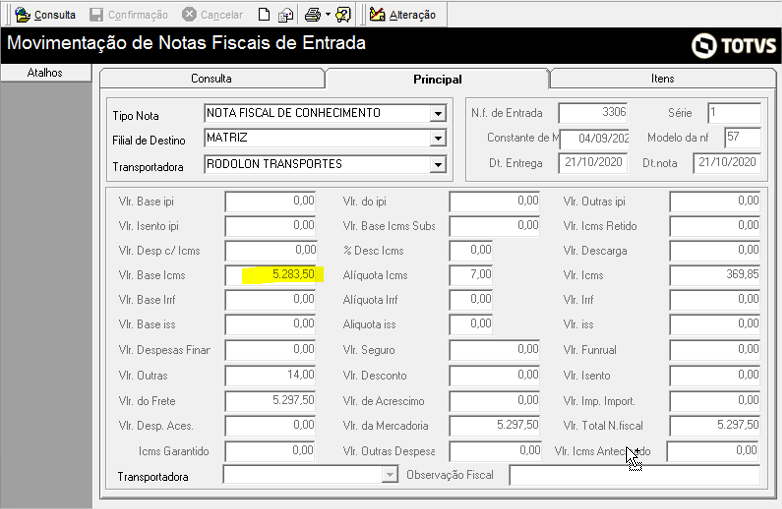782x509 pixels.
Task: Click the N.f. de Entrada field 3306
Action: coord(592,113)
